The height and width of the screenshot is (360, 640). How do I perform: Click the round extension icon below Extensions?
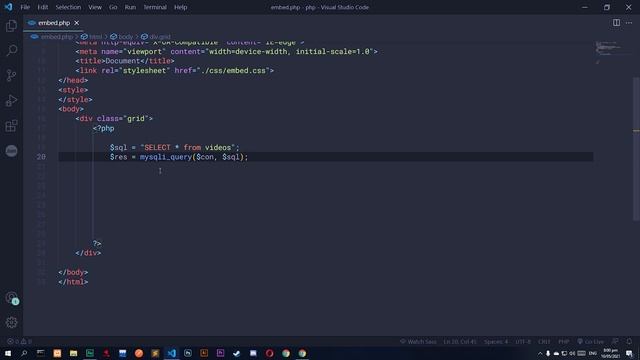(11, 151)
